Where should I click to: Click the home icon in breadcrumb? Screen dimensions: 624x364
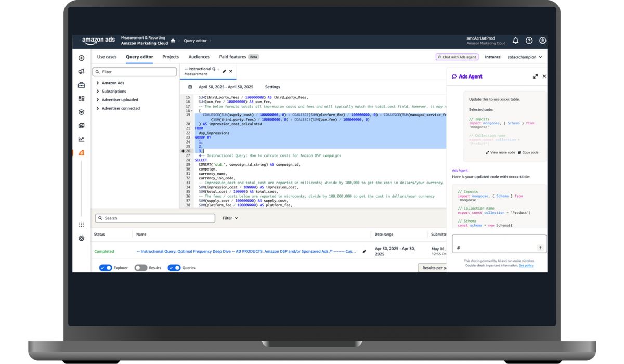[x=173, y=41]
